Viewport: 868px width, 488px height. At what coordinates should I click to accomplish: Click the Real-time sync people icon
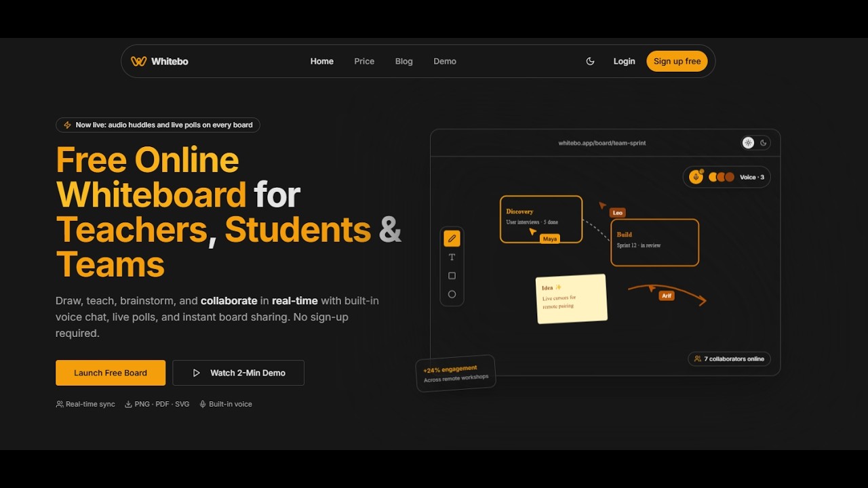[x=60, y=404]
